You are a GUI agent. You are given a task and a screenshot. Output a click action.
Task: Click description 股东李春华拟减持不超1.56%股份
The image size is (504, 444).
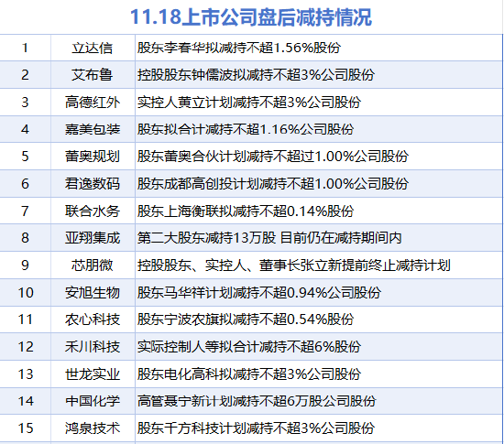(x=239, y=48)
